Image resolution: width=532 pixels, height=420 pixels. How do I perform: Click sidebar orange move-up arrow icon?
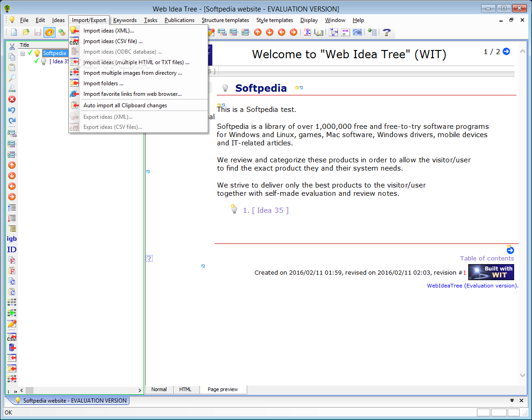12,165
